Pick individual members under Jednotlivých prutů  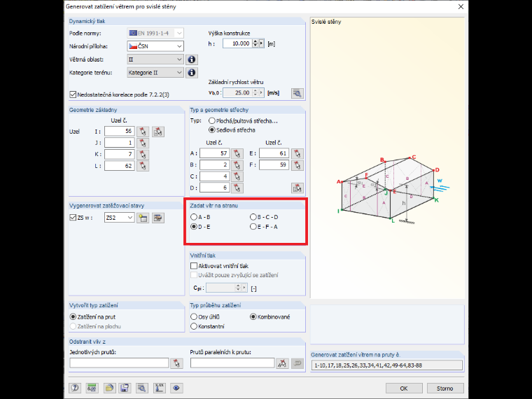click(176, 363)
